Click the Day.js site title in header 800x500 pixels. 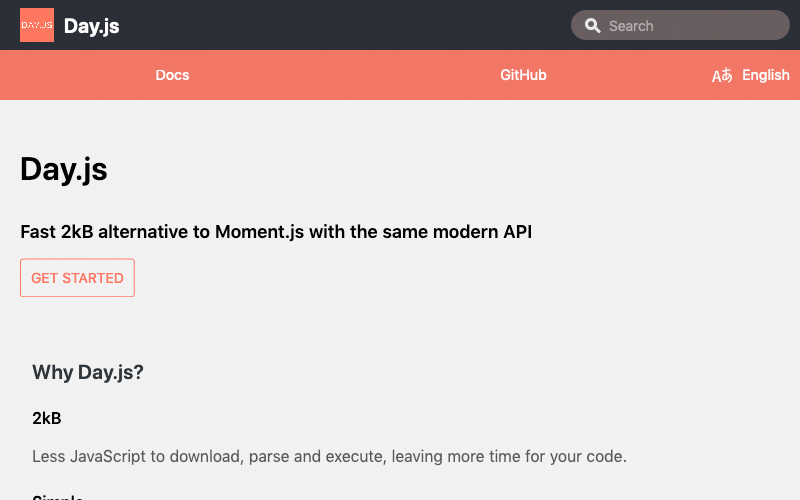tap(91, 26)
